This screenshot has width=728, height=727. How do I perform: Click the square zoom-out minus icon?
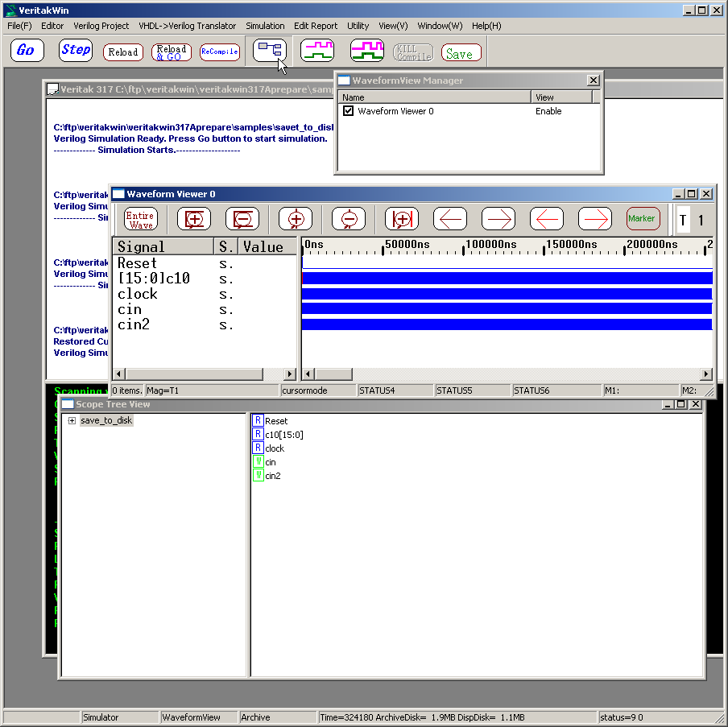242,219
